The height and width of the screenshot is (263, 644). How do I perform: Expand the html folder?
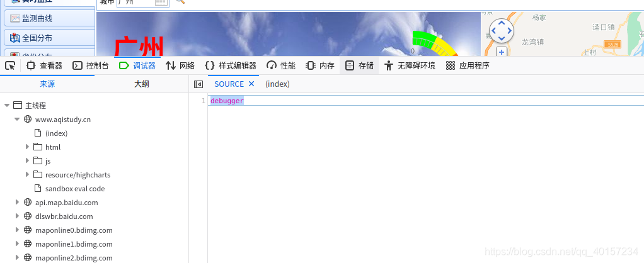click(x=27, y=147)
